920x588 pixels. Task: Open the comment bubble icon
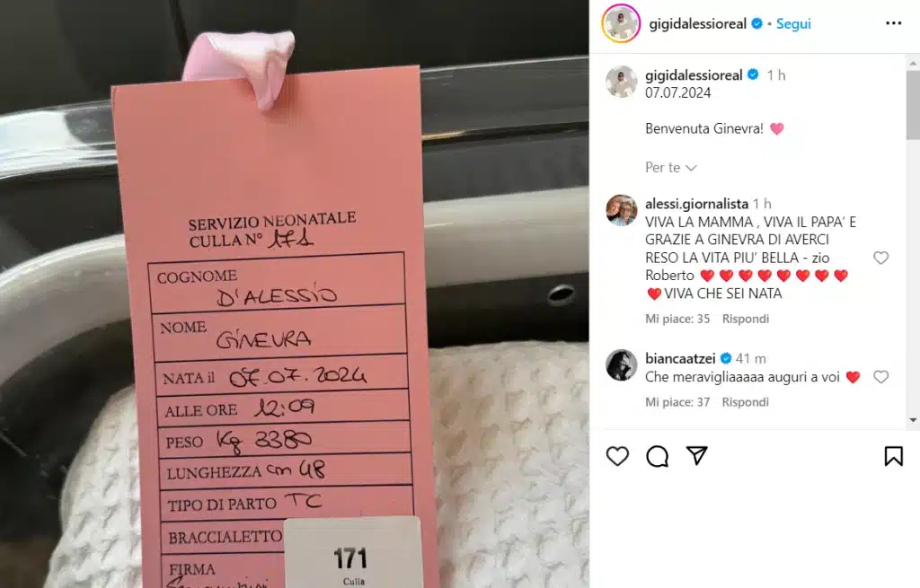coord(657,456)
